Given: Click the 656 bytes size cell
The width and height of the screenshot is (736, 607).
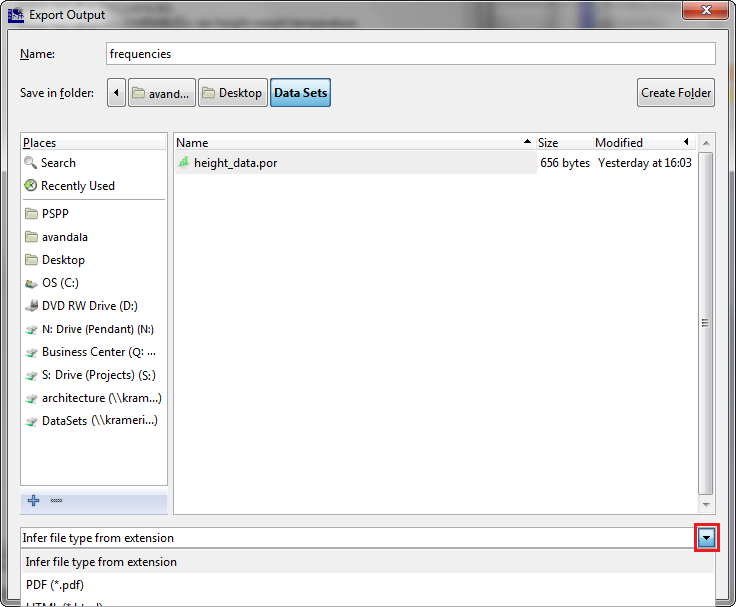Looking at the screenshot, I should pyautogui.click(x=565, y=163).
